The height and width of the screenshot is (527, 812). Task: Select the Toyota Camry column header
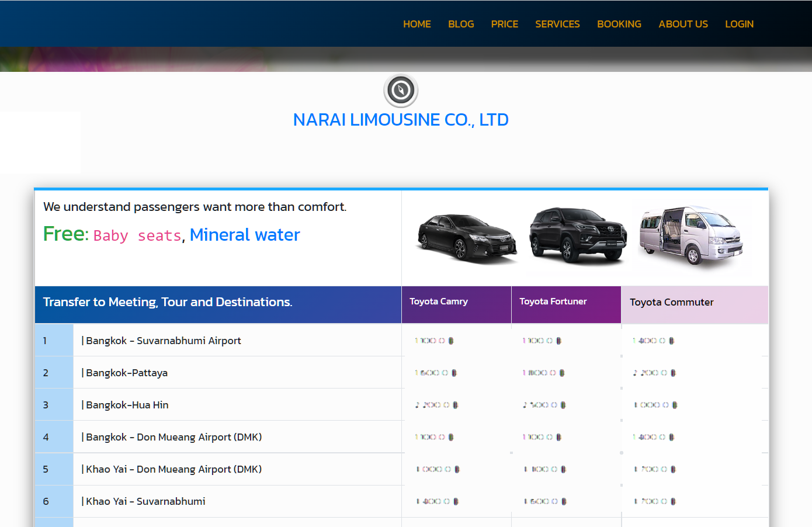coord(439,301)
